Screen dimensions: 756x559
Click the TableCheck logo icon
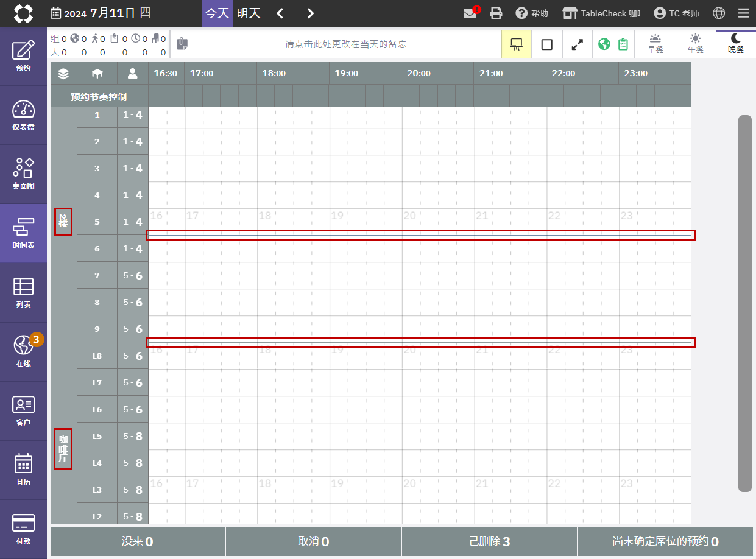coord(23,13)
